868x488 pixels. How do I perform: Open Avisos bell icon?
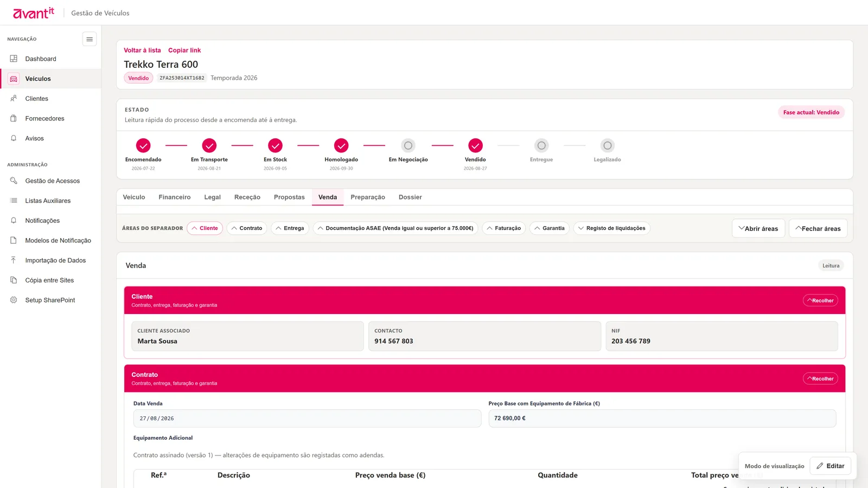[14, 138]
